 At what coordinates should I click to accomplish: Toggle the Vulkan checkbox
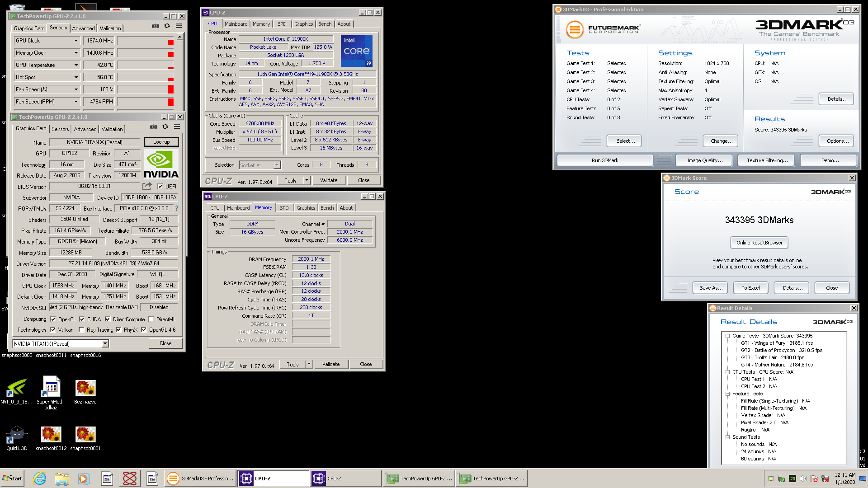click(53, 329)
